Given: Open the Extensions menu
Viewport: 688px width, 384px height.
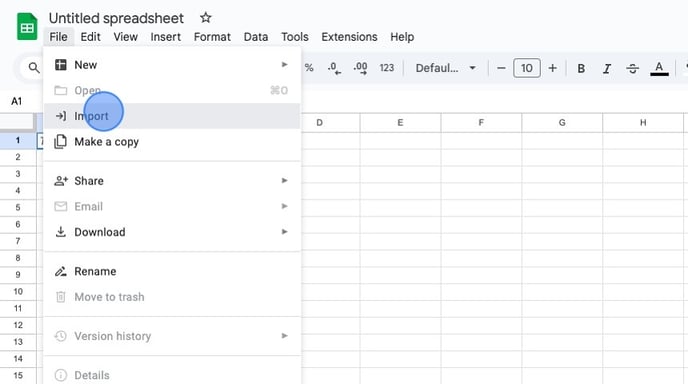Looking at the screenshot, I should pos(349,37).
